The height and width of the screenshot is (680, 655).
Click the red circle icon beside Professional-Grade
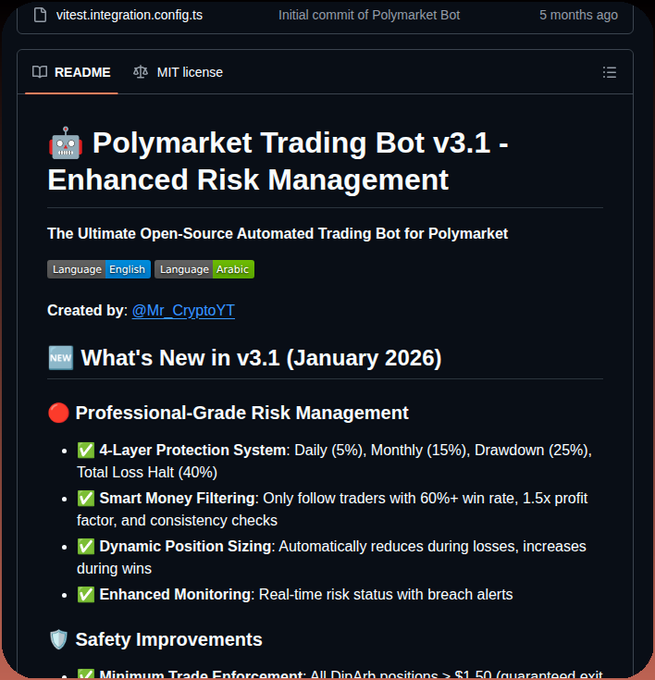(59, 412)
